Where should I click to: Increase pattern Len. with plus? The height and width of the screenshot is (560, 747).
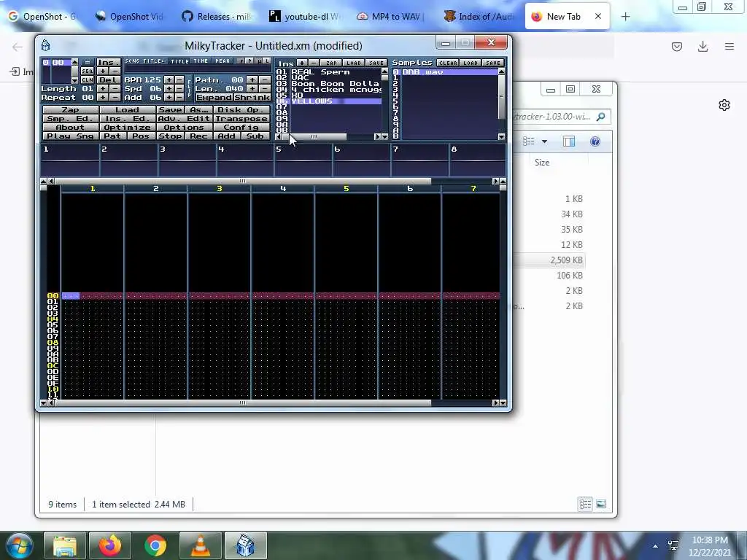(252, 88)
